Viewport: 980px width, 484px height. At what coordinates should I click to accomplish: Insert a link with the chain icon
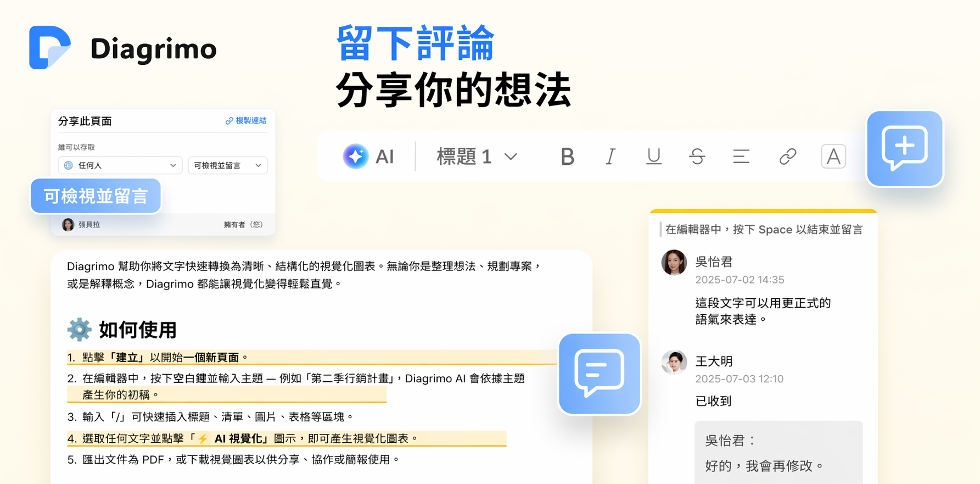click(x=787, y=157)
